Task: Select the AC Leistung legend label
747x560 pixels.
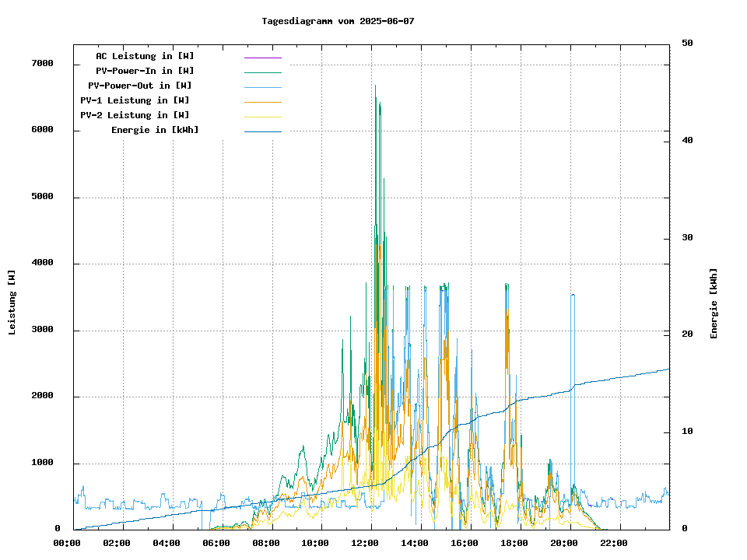Action: 145,56
